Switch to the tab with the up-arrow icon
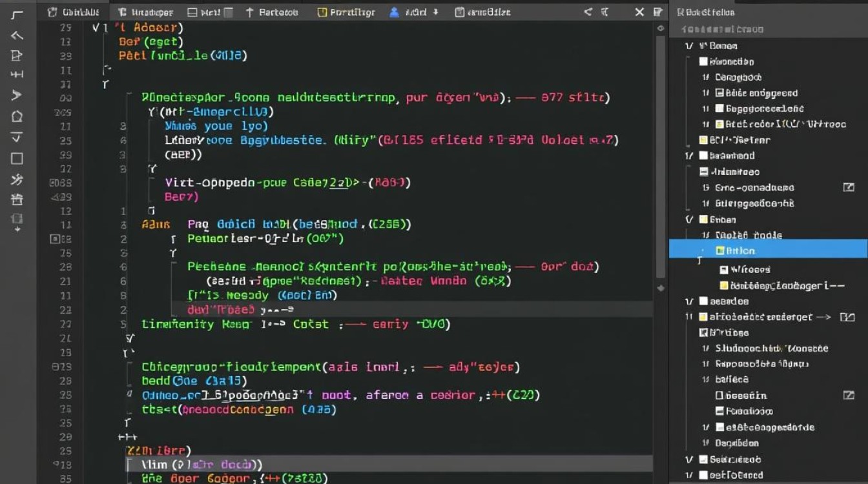 tap(272, 12)
